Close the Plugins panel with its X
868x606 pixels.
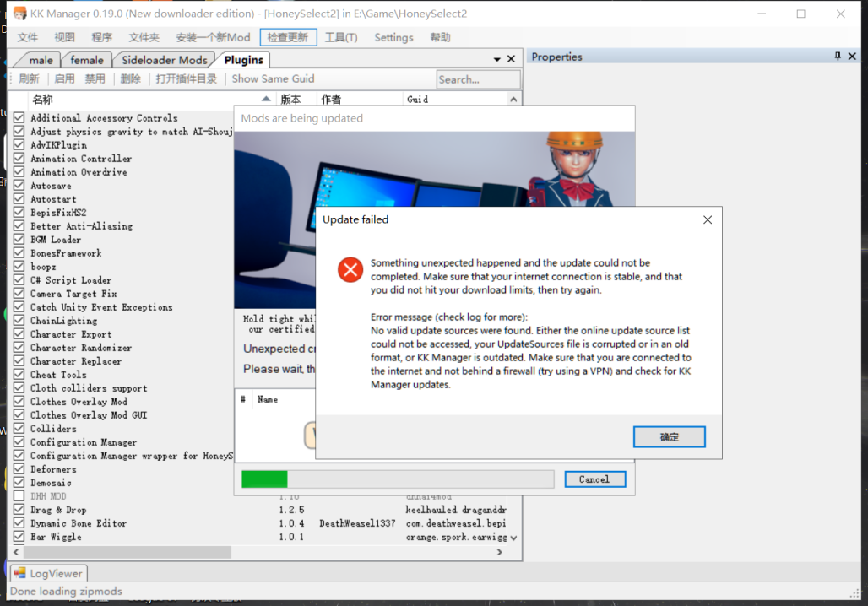[511, 59]
